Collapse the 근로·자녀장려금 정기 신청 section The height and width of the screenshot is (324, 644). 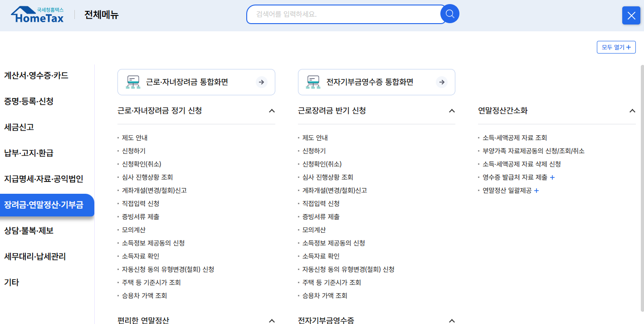272,110
